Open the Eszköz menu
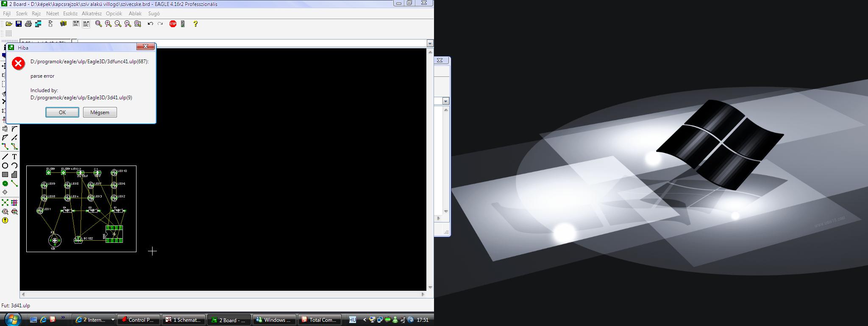 pyautogui.click(x=70, y=14)
